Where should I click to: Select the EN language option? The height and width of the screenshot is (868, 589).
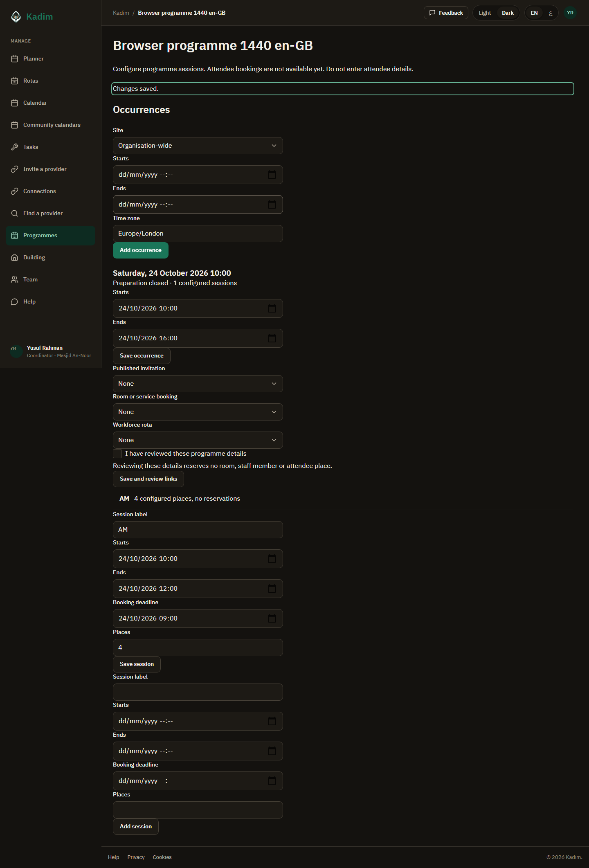[x=534, y=13]
